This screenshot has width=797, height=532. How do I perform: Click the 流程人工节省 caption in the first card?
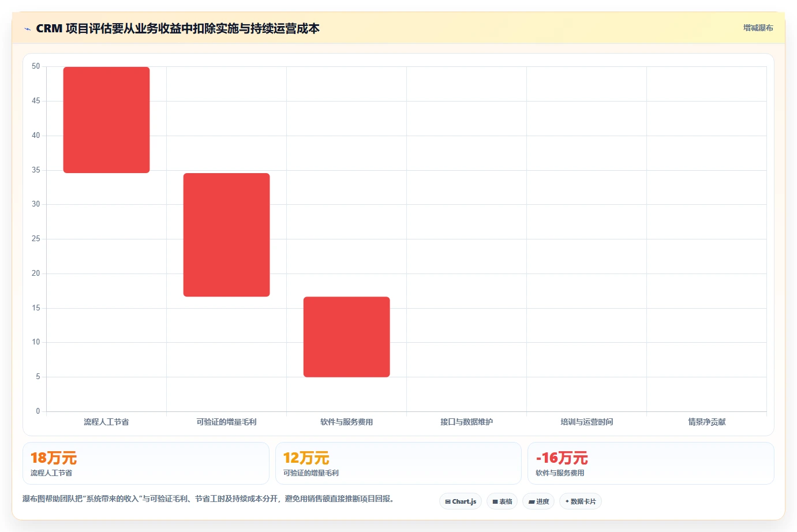coord(51,473)
